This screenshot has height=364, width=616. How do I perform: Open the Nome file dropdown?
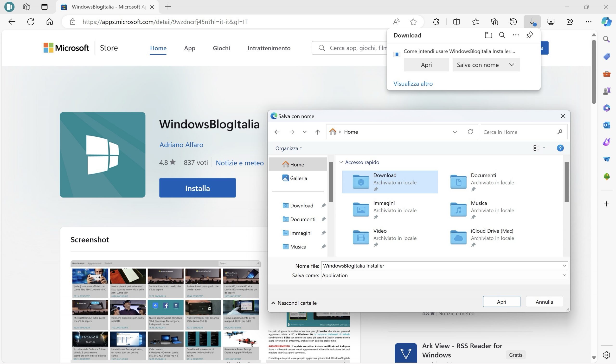pyautogui.click(x=564, y=266)
